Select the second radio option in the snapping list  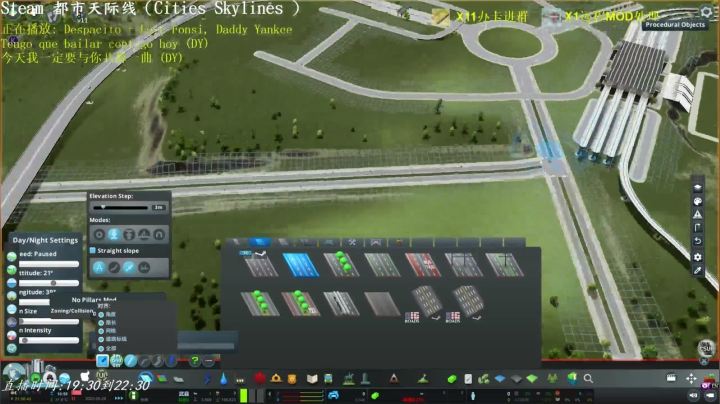(x=101, y=323)
